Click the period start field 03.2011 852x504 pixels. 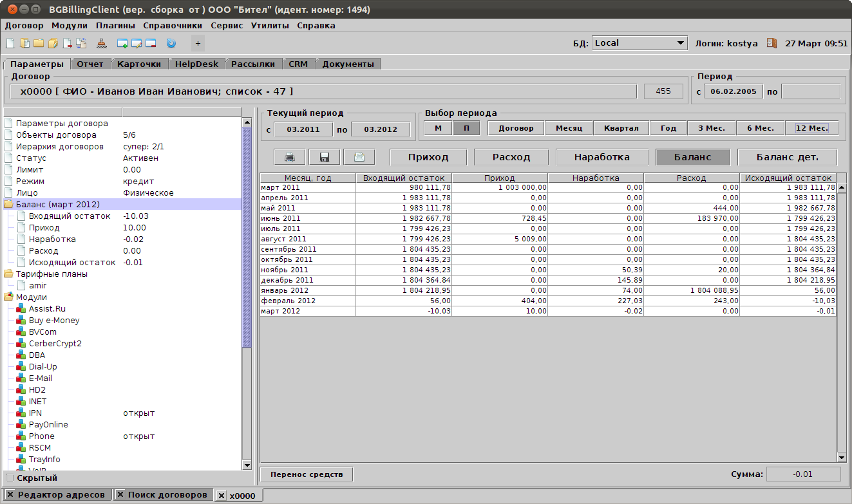303,129
